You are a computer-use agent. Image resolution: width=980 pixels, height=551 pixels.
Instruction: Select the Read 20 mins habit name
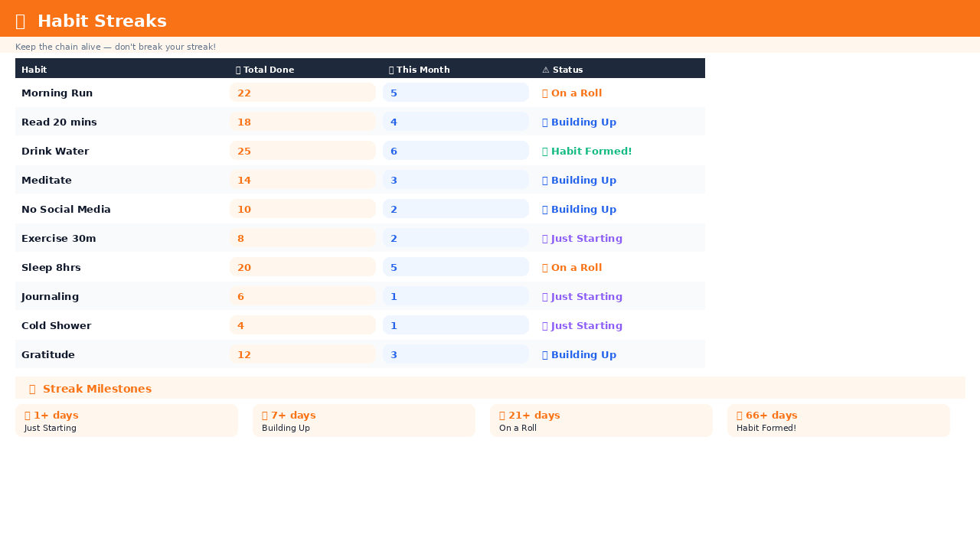(x=59, y=122)
